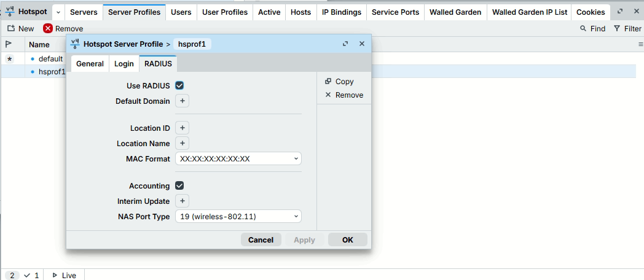Click the red Remove icon in toolbar
Viewport: 644px width, 280px height.
[48, 28]
